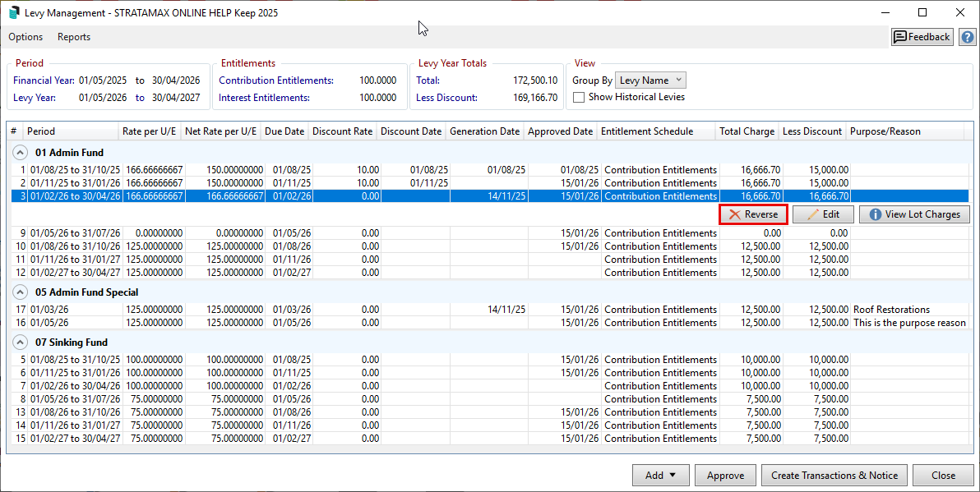Select row 8 in Sinking Fund
The width and height of the screenshot is (980, 492).
click(489, 399)
